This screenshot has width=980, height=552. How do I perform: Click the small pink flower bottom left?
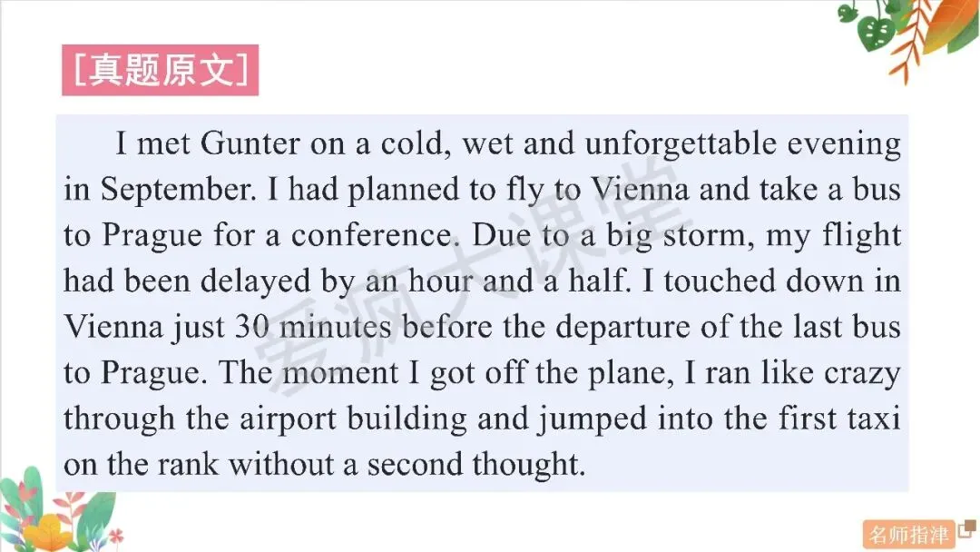coord(115,537)
